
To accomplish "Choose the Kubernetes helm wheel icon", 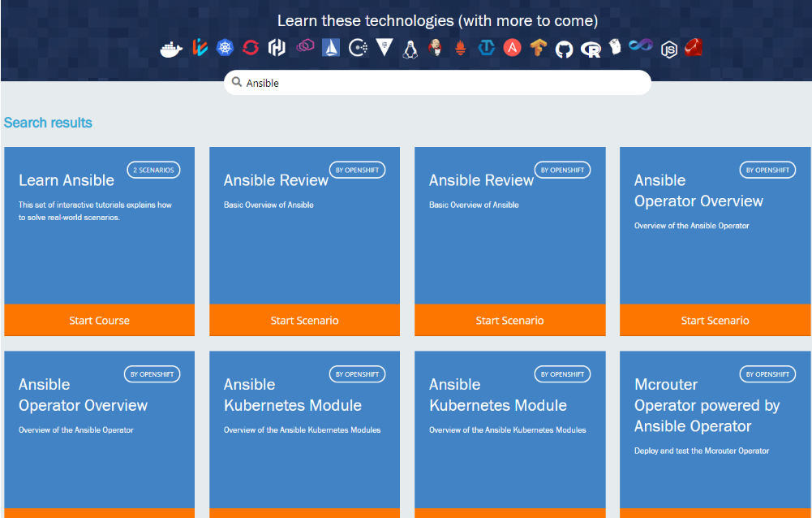I will (226, 48).
